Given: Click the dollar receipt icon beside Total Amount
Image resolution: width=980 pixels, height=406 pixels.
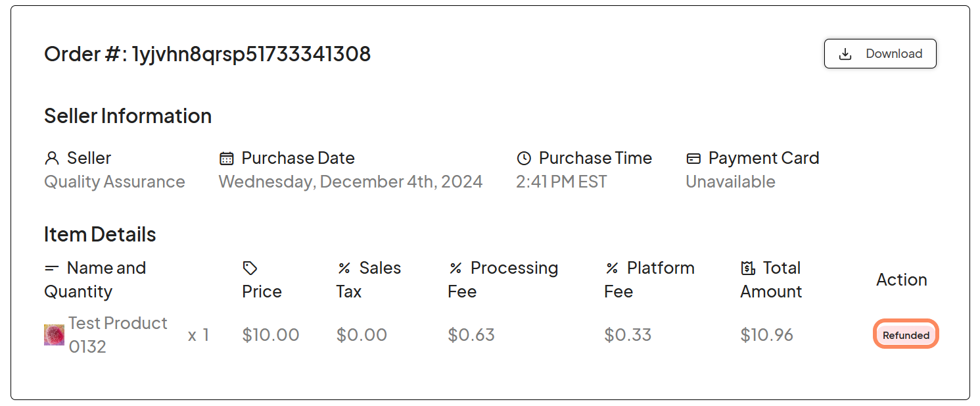Looking at the screenshot, I should tap(747, 268).
